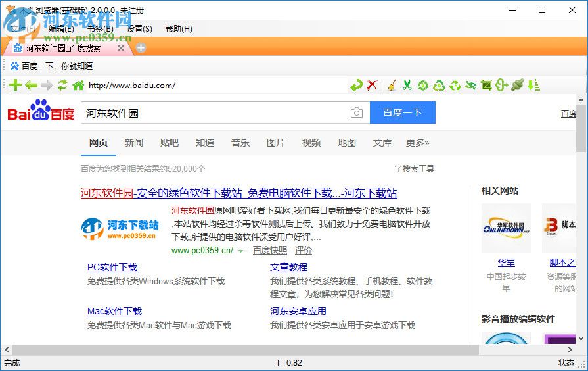
Task: Click the horizontal scrollbar right arrow
Action: [570, 349]
